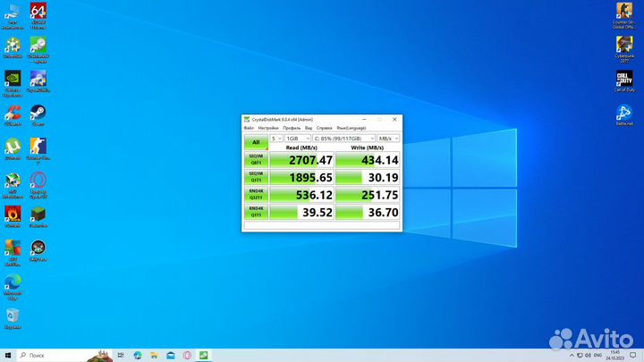Select the This PC desktop icon

(x=13, y=16)
